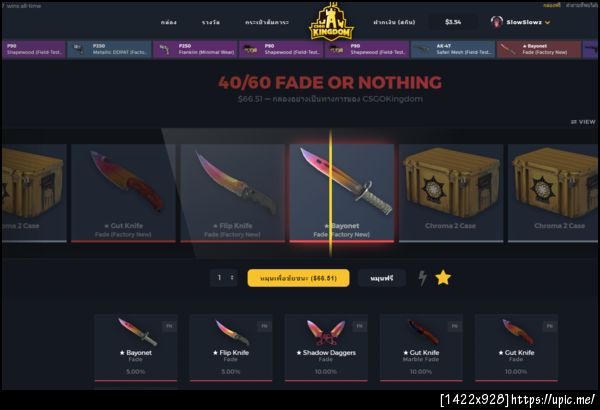Select the Flip Knife Fade item card
This screenshot has height=410, width=600.
[231, 348]
